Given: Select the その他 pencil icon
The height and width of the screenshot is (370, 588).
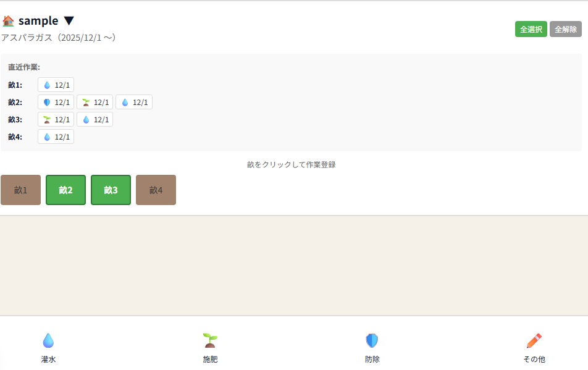Looking at the screenshot, I should pyautogui.click(x=534, y=340).
